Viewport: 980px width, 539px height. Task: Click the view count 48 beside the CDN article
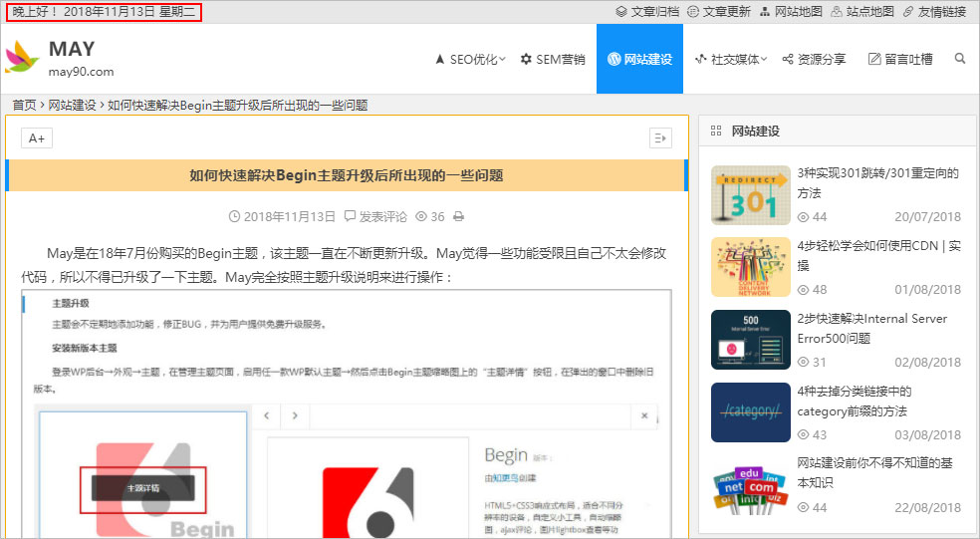(813, 290)
